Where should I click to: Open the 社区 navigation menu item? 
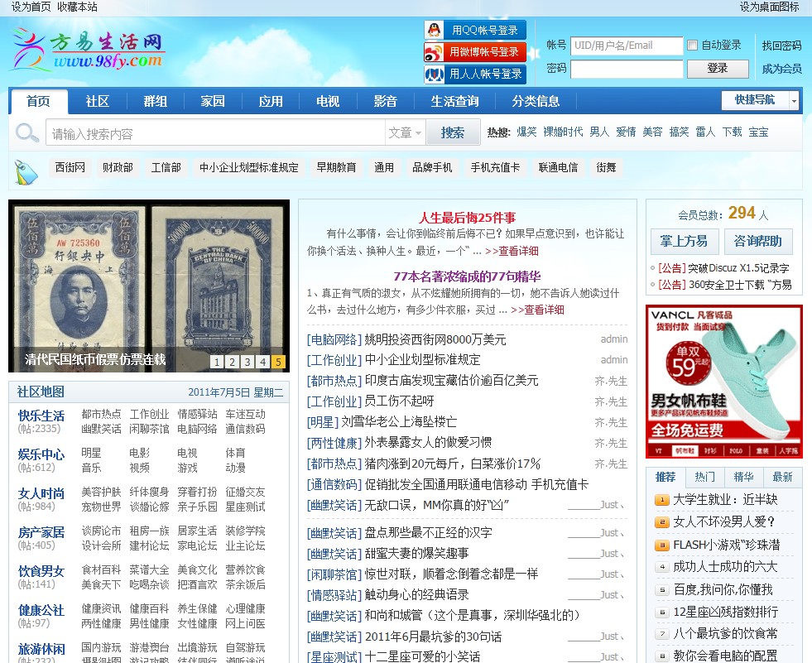tap(98, 102)
